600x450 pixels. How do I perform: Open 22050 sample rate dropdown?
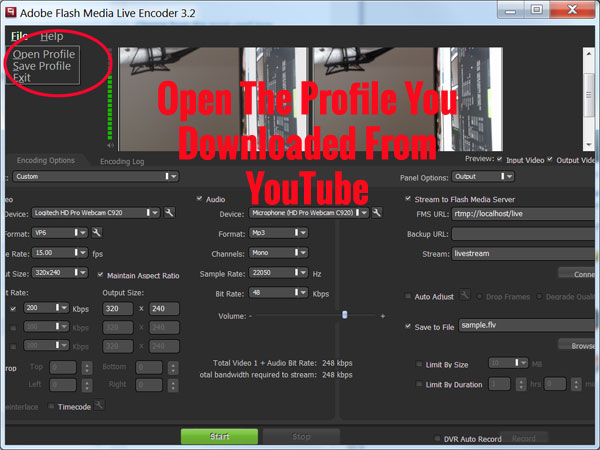point(278,272)
